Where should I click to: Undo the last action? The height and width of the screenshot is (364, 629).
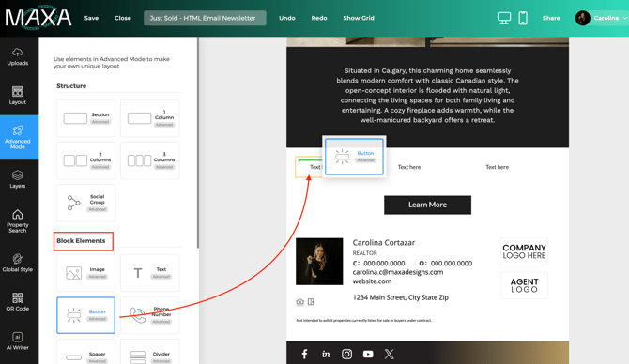(x=287, y=18)
